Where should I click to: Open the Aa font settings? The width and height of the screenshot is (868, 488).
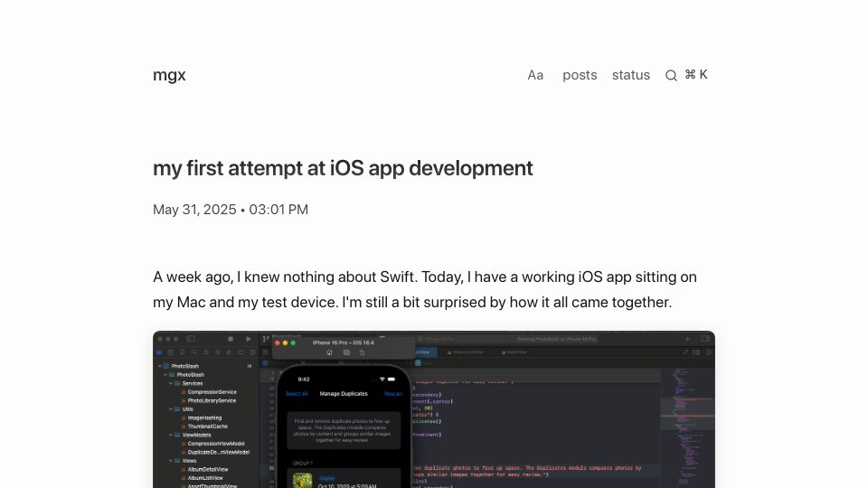(x=534, y=75)
